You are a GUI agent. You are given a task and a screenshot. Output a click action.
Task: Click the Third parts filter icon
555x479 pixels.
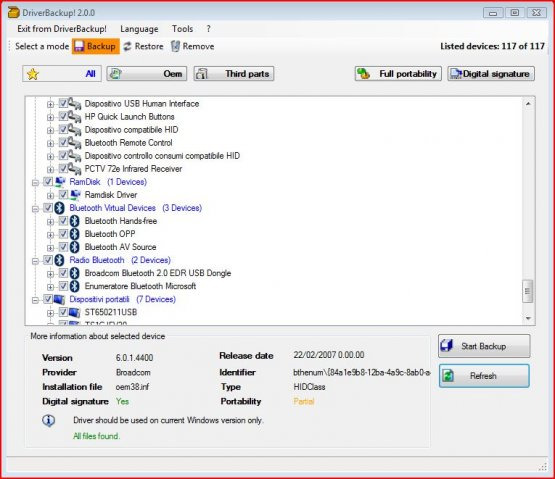pos(202,74)
